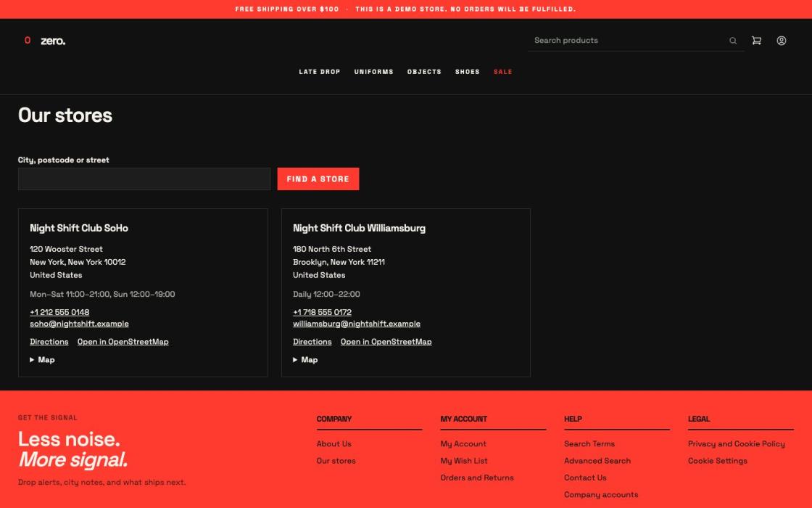Open the user account icon

point(782,41)
